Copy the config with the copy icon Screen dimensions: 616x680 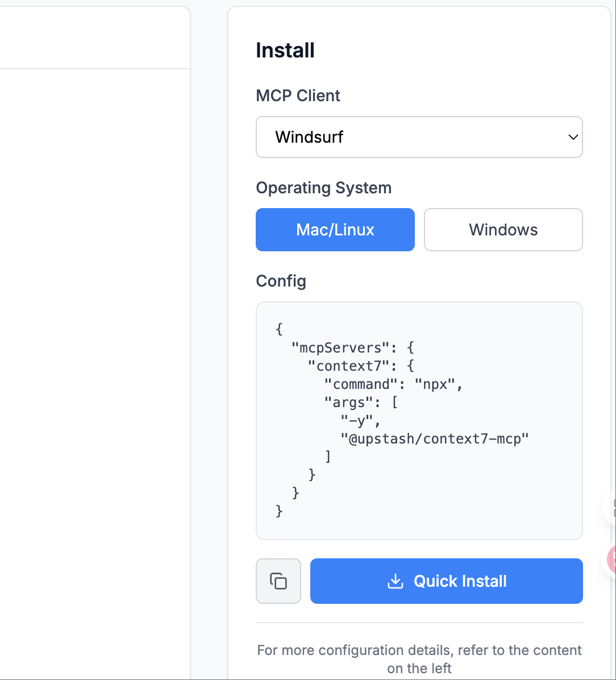click(278, 581)
